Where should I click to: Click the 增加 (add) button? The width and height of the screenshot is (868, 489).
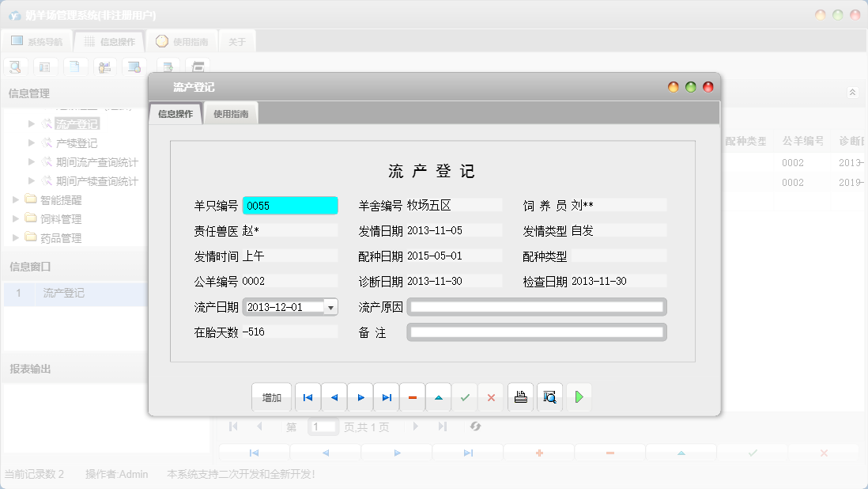click(271, 397)
